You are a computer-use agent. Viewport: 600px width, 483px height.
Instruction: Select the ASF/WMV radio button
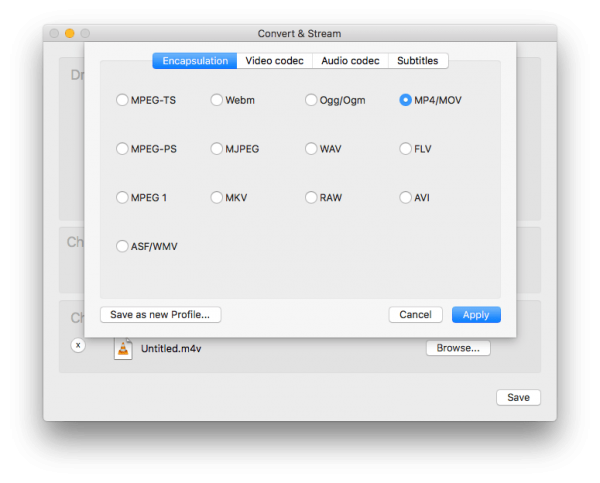coord(123,246)
